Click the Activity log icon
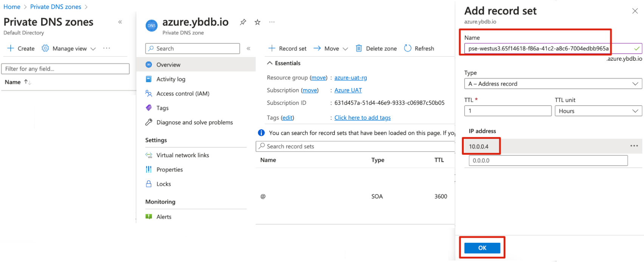Screen dimensions: 644x262 149,79
